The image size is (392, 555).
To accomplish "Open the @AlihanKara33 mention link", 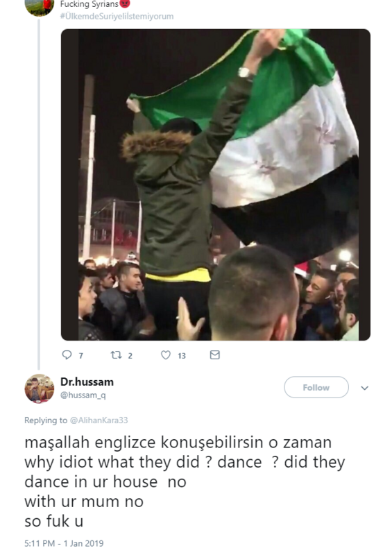I will click(99, 420).
